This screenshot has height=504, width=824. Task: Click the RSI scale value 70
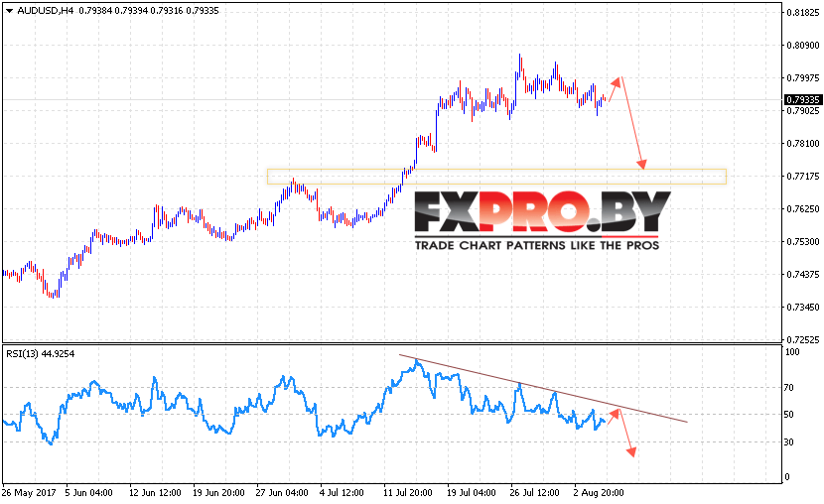coord(789,388)
